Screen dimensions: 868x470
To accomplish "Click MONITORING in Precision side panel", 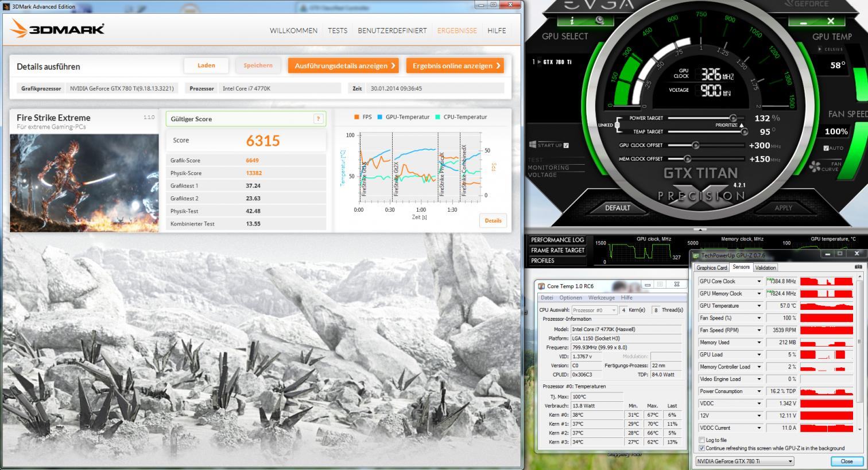I will tap(548, 168).
